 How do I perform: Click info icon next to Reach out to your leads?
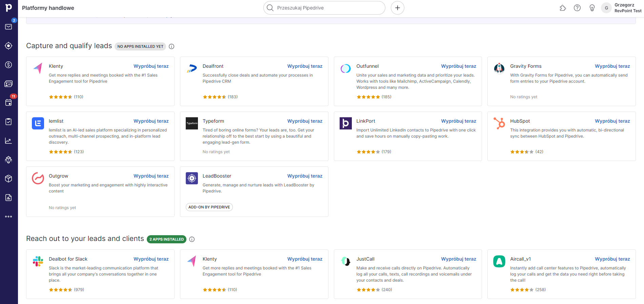click(x=192, y=239)
